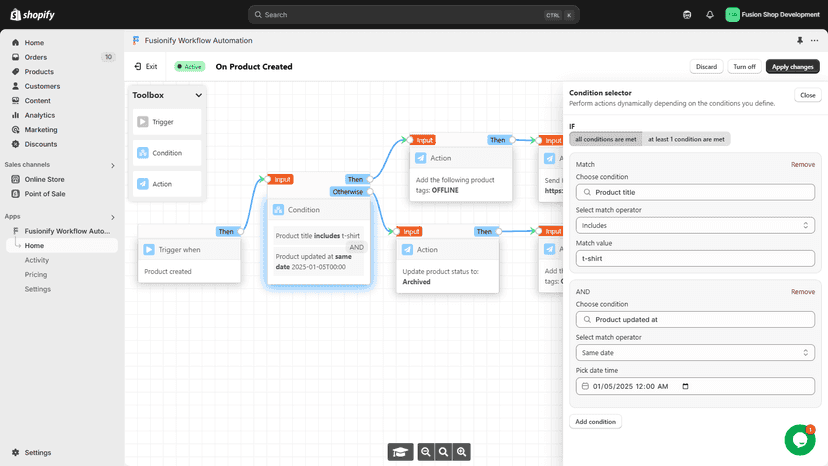Screen dimensions: 828x466
Task: Go to Home in the sidebar
Action: coord(34,43)
